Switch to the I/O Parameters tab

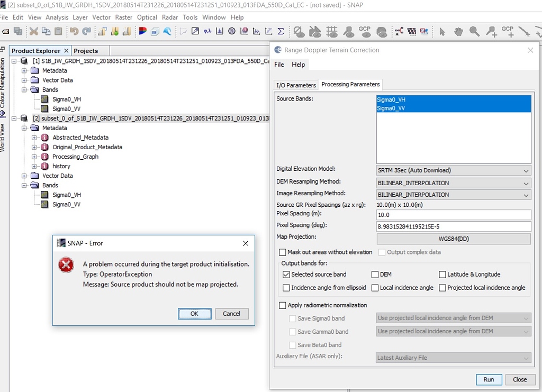[x=295, y=85]
